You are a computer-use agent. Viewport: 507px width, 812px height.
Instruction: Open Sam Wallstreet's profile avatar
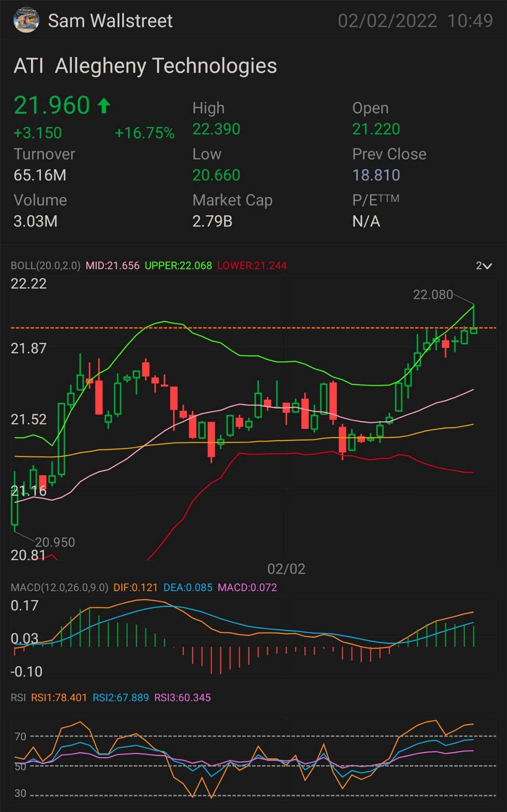click(x=26, y=20)
